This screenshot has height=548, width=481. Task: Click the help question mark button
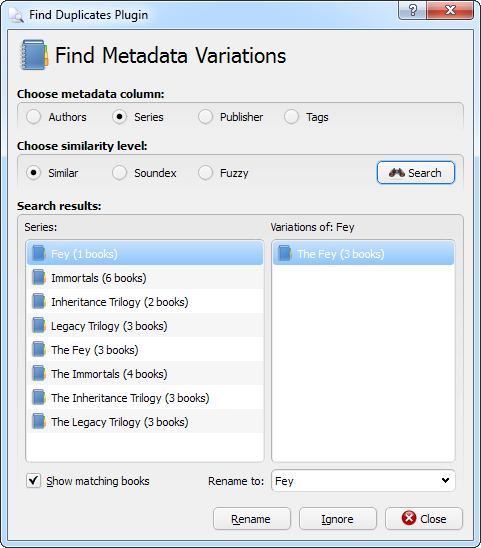click(412, 10)
